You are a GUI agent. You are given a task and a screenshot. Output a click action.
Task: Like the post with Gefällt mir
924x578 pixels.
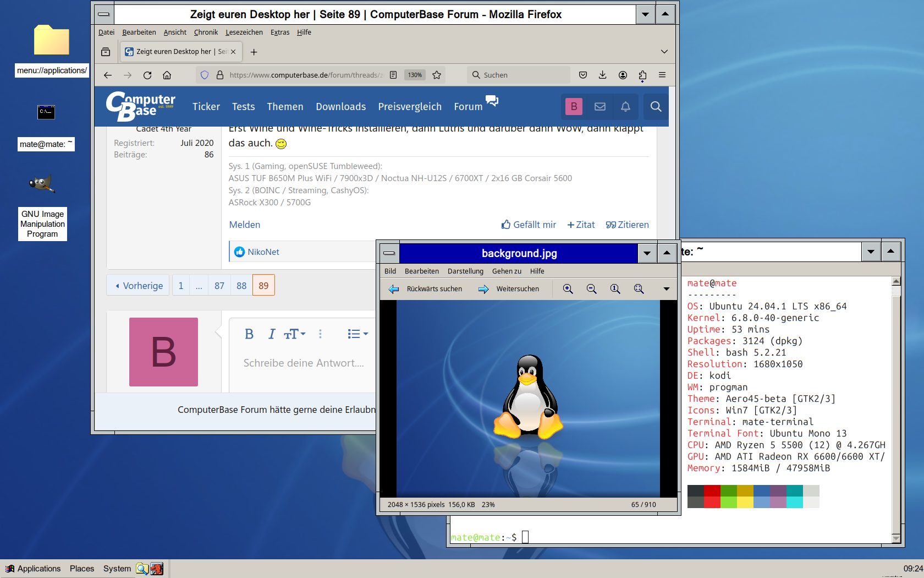[x=529, y=225]
